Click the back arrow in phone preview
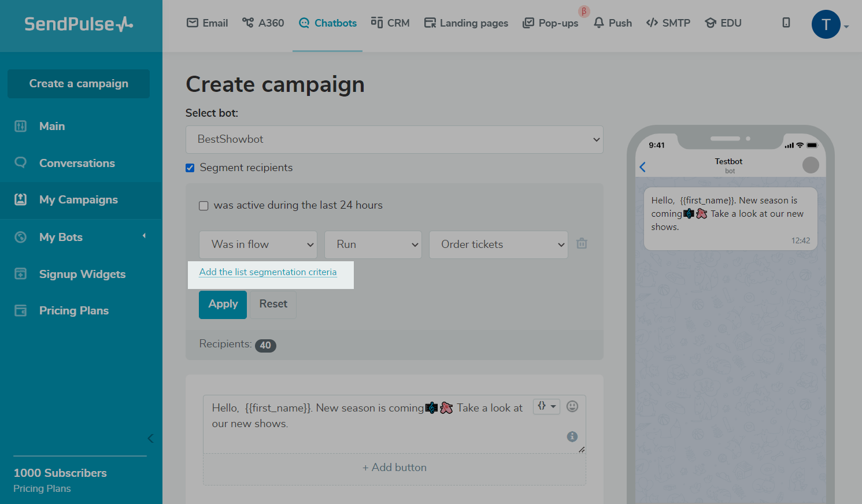 (x=642, y=167)
